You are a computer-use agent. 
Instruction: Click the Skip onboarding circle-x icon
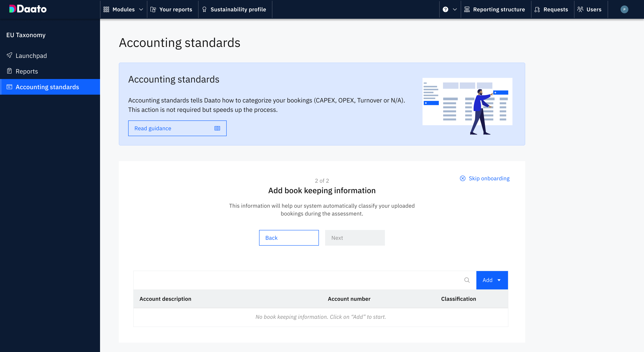[462, 178]
